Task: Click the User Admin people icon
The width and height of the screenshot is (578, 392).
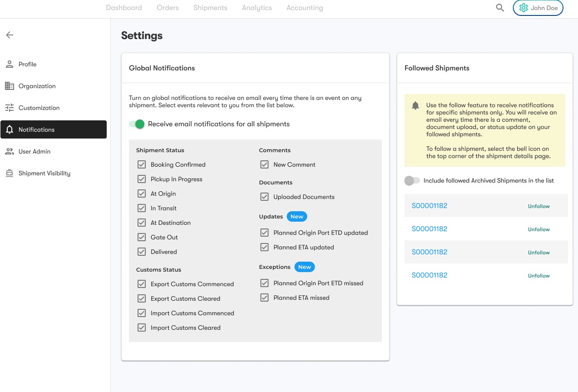Action: [x=10, y=151]
